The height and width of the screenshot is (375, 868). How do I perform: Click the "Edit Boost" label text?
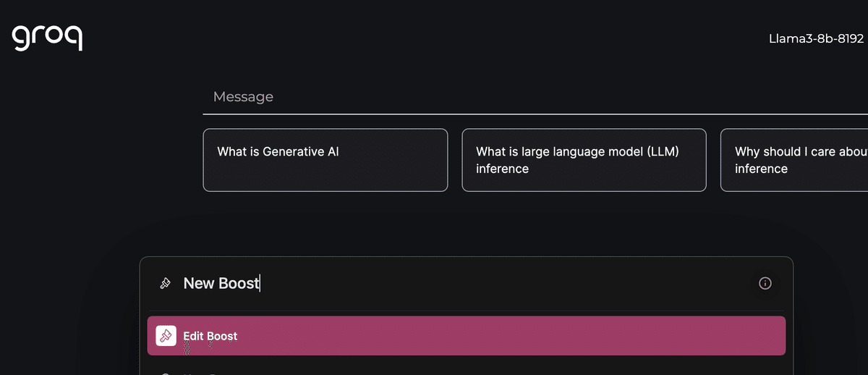click(210, 336)
